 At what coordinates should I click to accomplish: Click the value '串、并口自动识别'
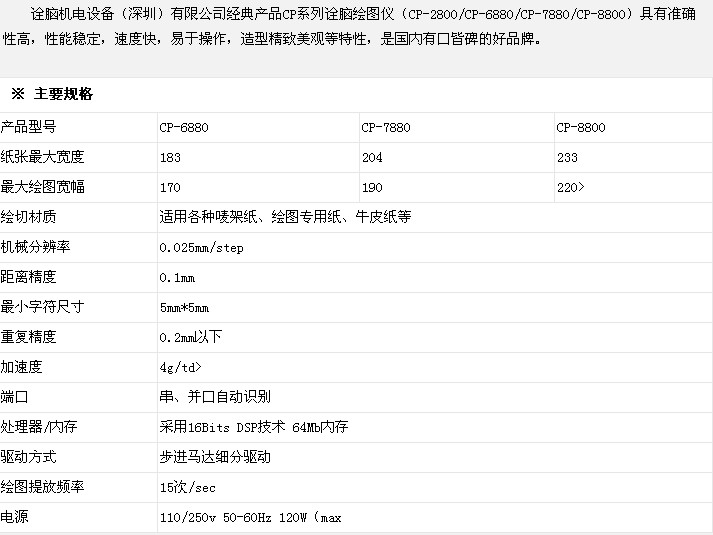215,397
